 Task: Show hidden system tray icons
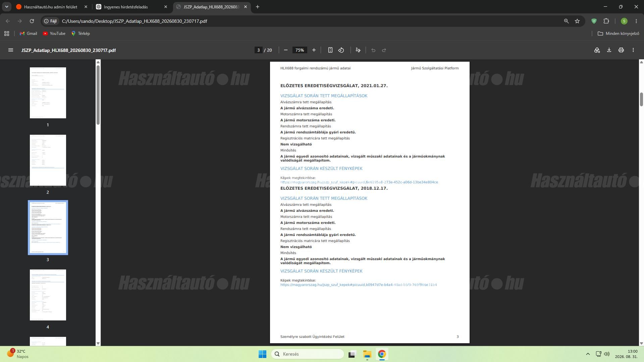pos(588,354)
